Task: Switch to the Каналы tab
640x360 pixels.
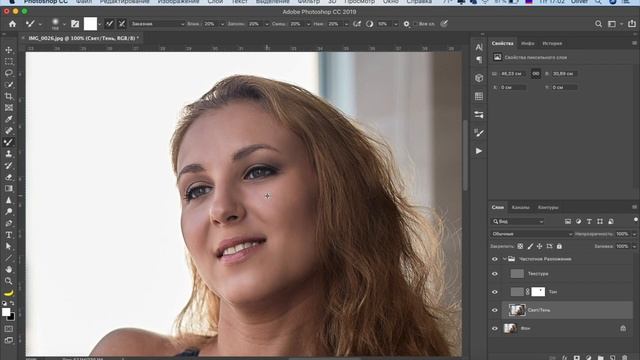Action: click(520, 207)
